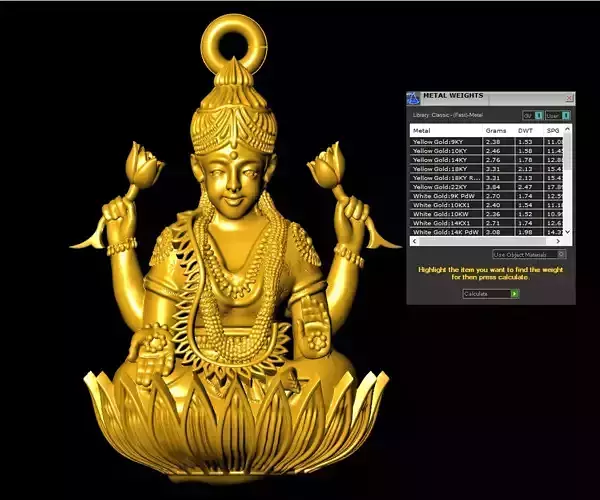Select the White Gold:9K PdW row

pos(486,196)
